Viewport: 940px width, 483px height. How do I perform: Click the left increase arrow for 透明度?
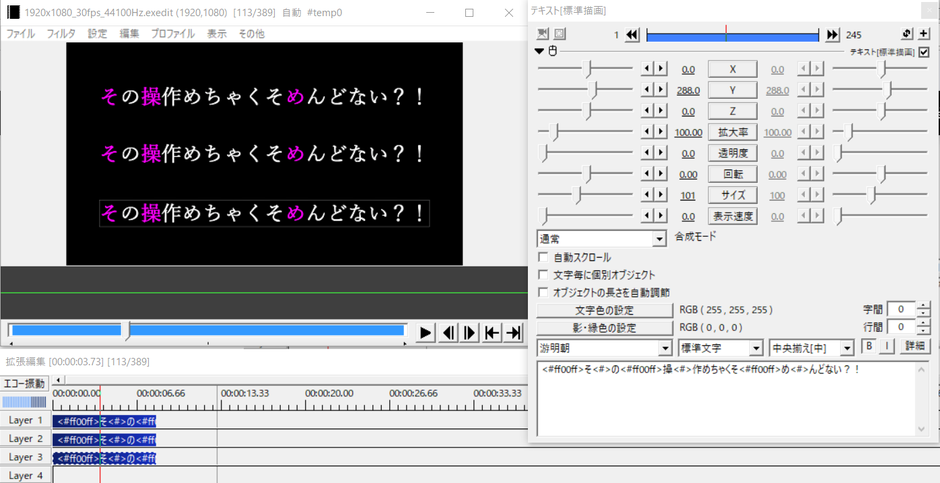pos(660,153)
